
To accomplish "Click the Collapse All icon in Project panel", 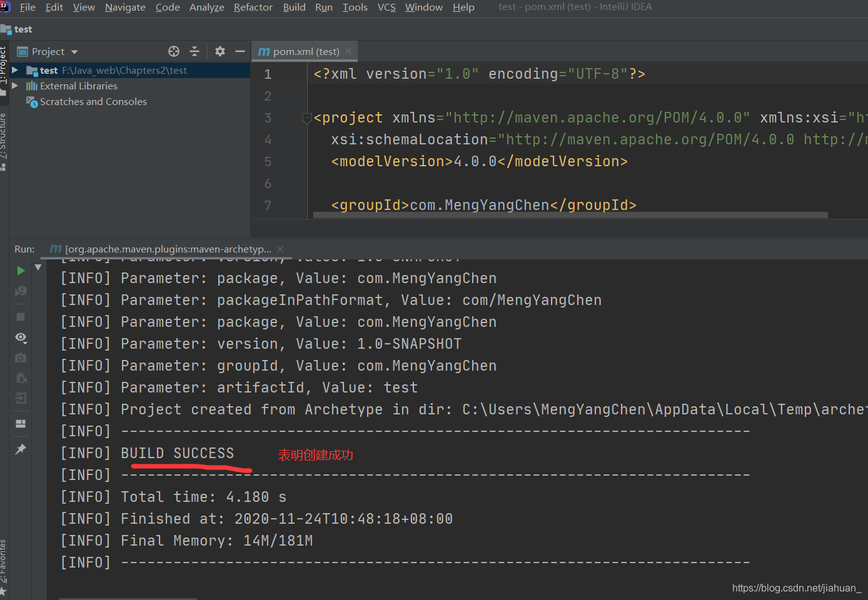I will pos(194,51).
